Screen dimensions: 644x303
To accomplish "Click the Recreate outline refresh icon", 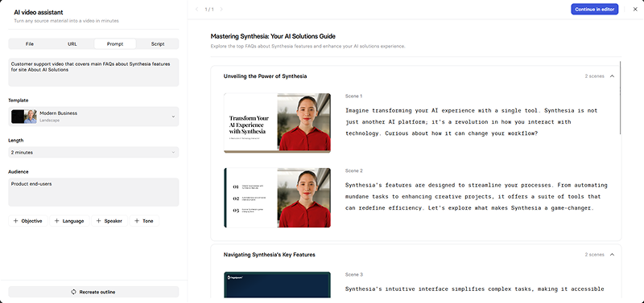I will [x=73, y=292].
